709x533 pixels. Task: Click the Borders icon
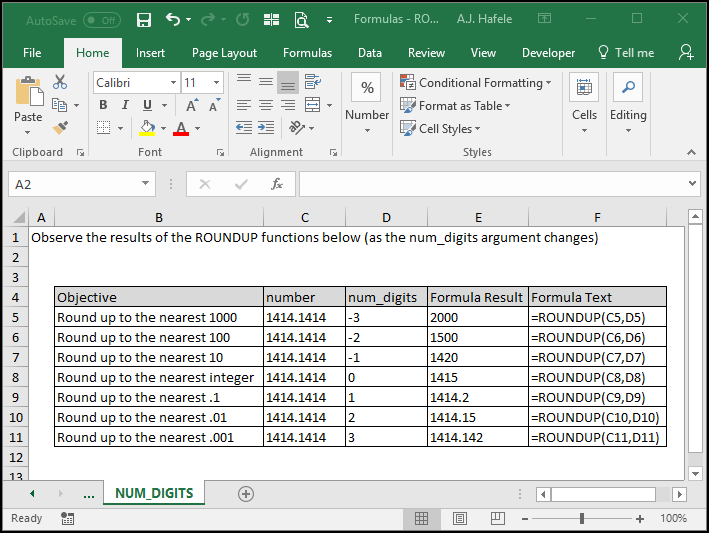click(x=104, y=128)
